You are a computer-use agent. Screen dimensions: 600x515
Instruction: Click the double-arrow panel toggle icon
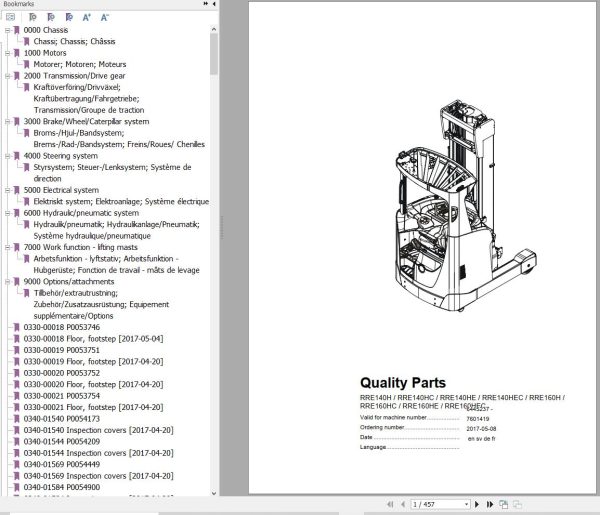pyautogui.click(x=205, y=3)
